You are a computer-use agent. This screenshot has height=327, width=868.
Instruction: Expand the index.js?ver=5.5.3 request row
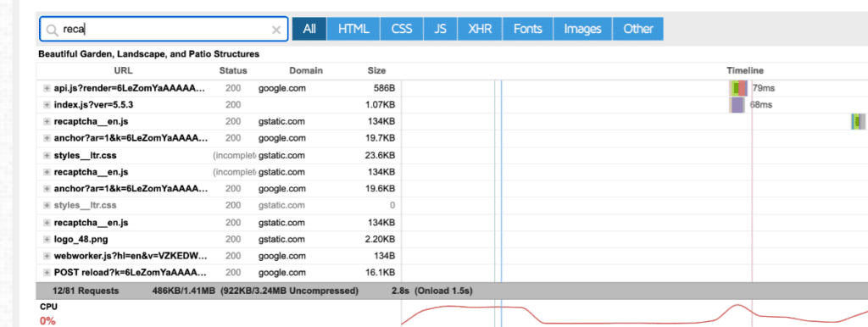tap(47, 104)
